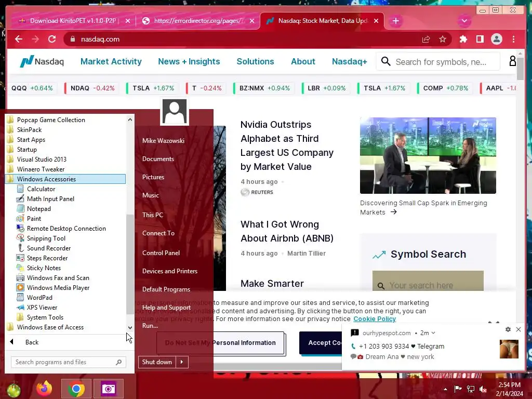The image size is (532, 399).
Task: Open Notepad from the start menu
Action: coord(38,209)
